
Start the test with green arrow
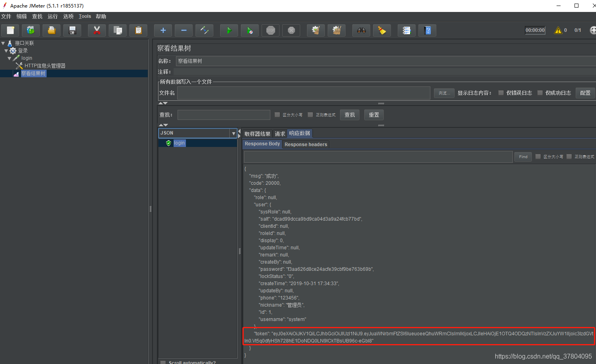click(x=229, y=30)
